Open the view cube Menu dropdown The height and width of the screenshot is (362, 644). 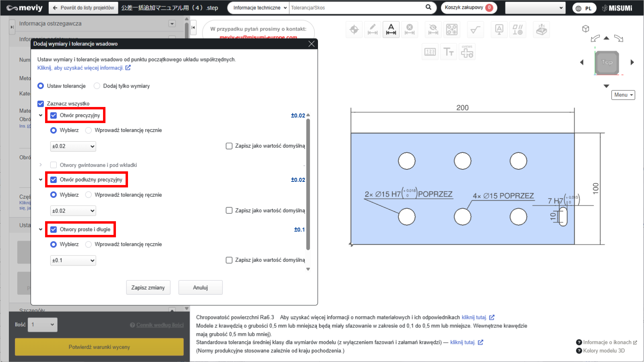click(623, 95)
